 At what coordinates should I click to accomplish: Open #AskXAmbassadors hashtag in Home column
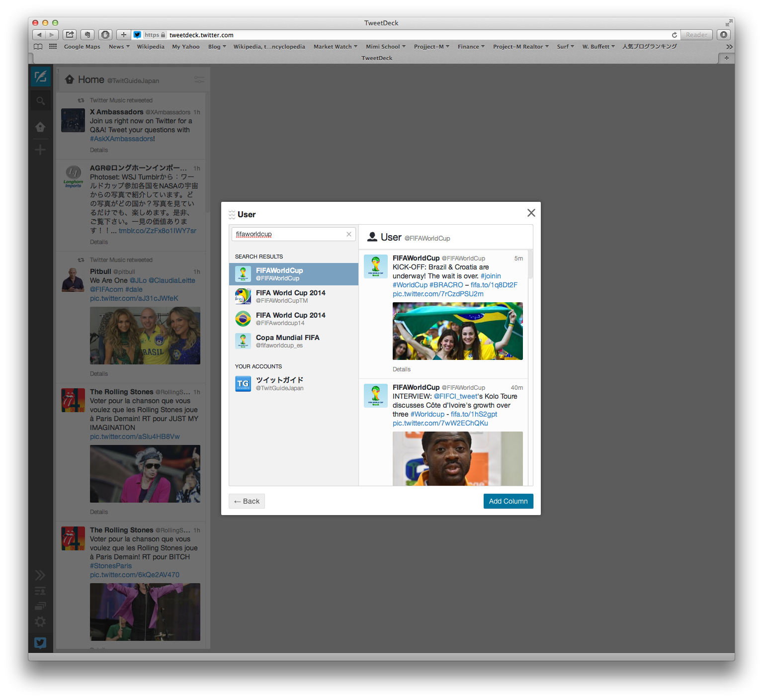tap(122, 139)
